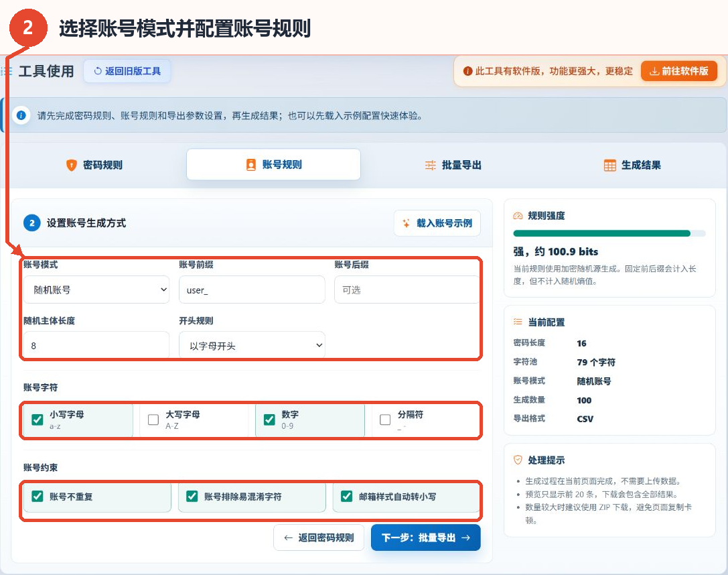This screenshot has height=575, width=728.
Task: Click the 密码长度 value 16
Action: 582,343
